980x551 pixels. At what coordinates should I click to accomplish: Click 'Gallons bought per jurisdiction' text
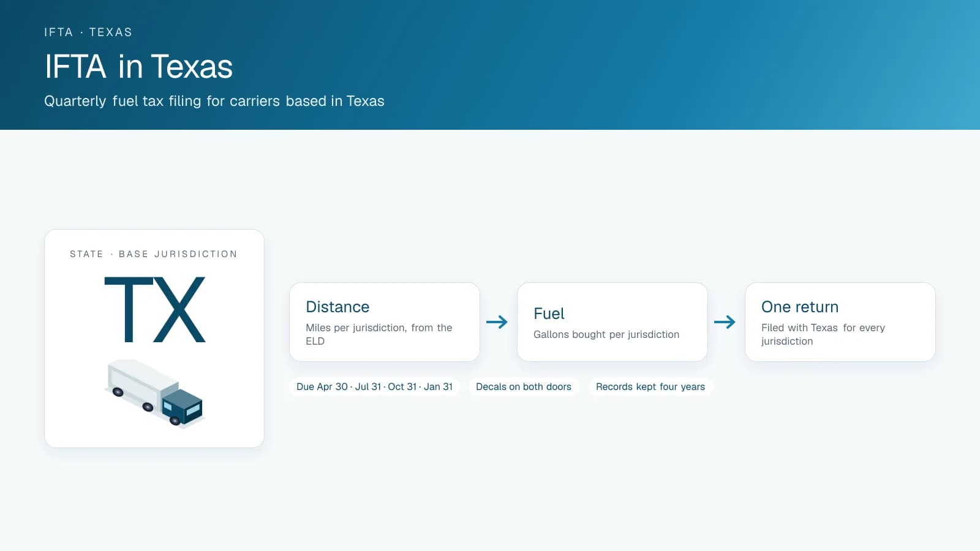[606, 334]
